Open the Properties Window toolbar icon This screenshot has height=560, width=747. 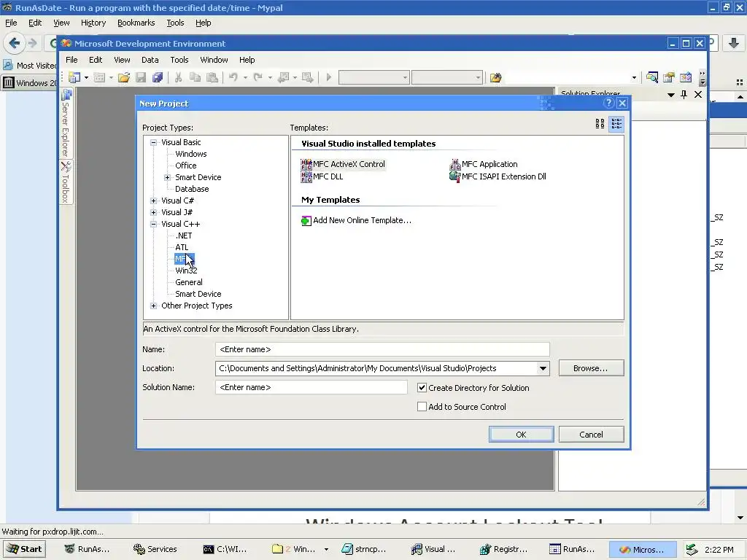669,77
